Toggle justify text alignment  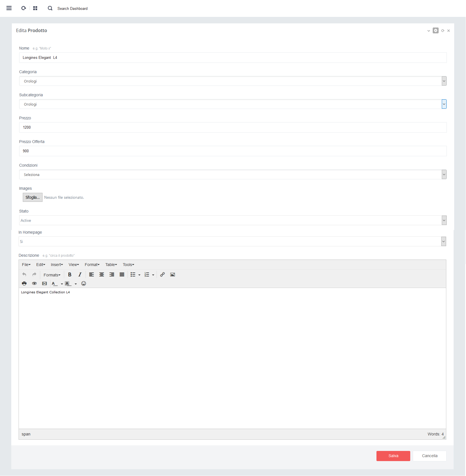(122, 275)
